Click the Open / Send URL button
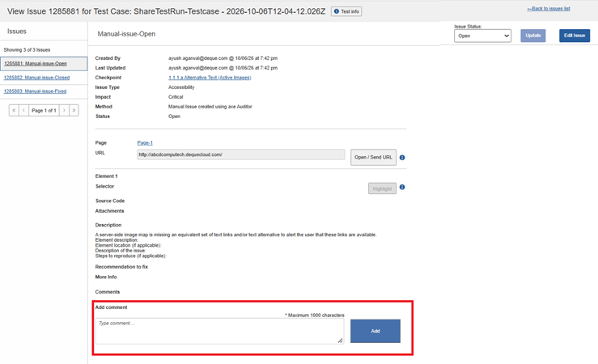This screenshot has width=598, height=364. click(x=373, y=157)
